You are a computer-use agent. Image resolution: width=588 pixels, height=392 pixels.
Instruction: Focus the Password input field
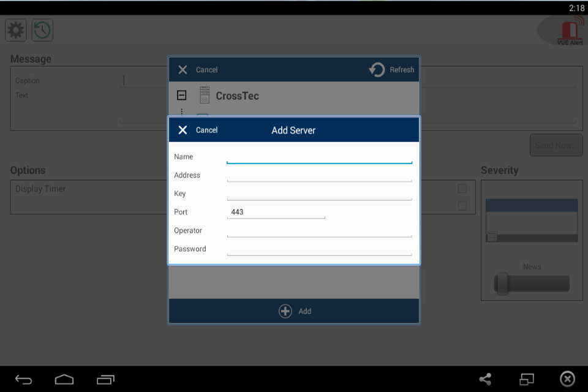[x=320, y=249]
